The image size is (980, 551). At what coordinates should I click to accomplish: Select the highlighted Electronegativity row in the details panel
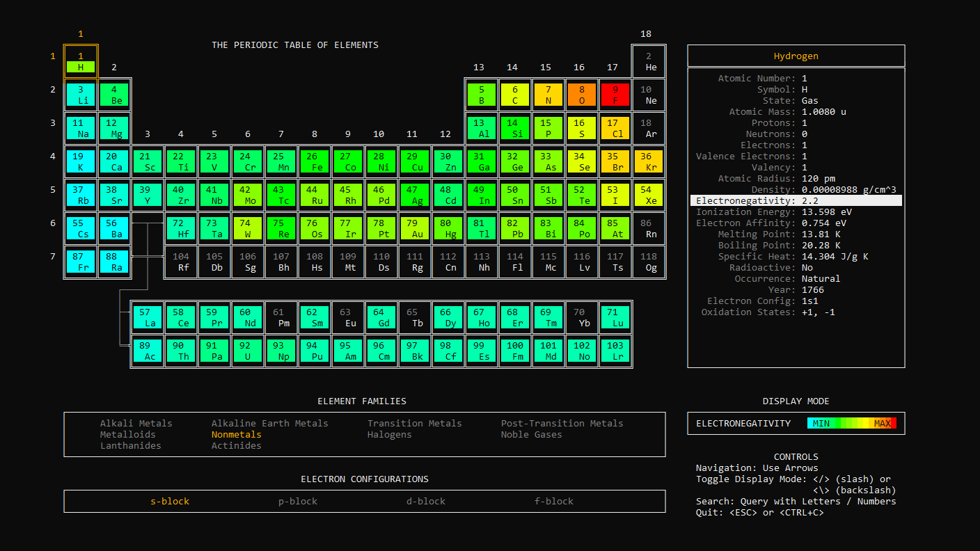coord(796,200)
